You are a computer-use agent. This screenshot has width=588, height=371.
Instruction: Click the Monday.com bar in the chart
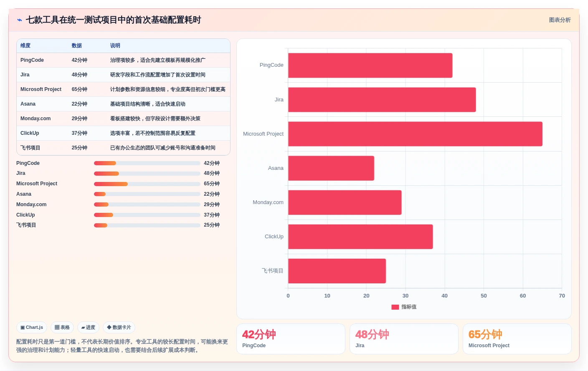pyautogui.click(x=345, y=202)
